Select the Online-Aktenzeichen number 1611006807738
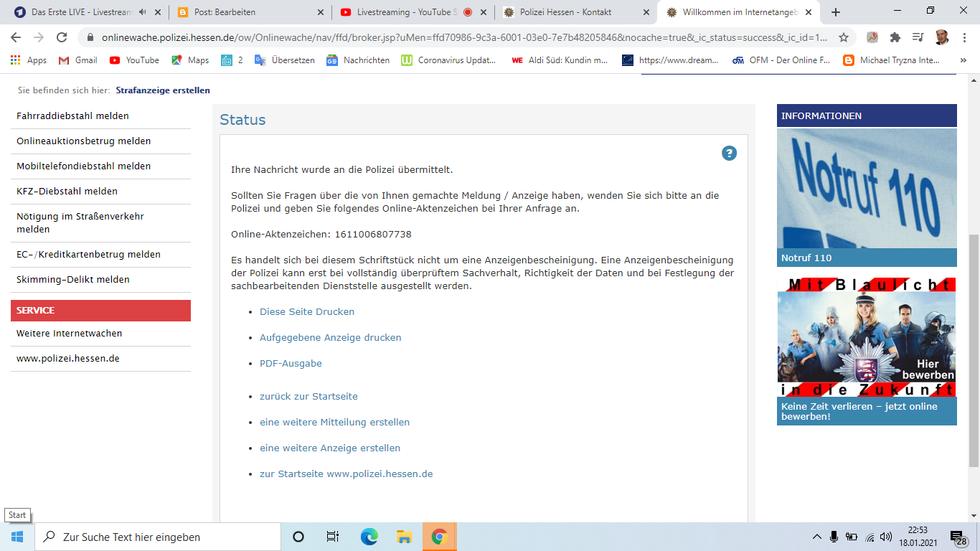Viewport: 980px width, 551px height. pyautogui.click(x=373, y=235)
